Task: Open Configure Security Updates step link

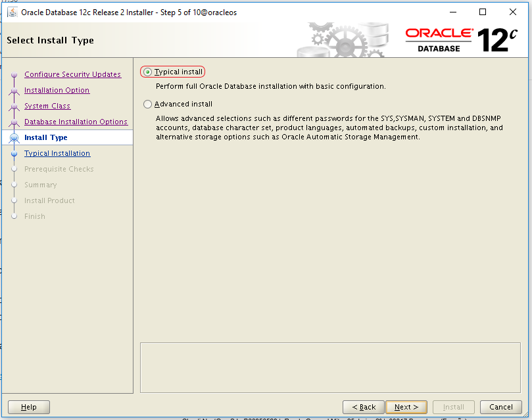Action: [x=72, y=74]
